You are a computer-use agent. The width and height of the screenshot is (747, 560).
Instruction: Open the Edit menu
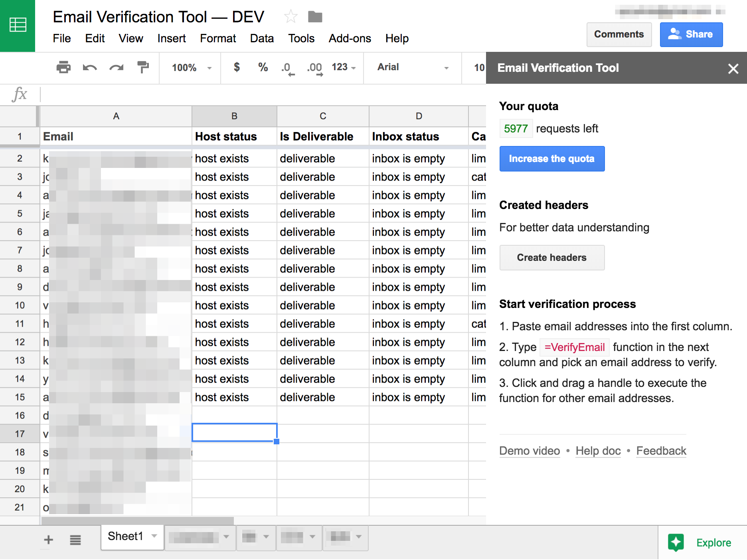click(95, 38)
